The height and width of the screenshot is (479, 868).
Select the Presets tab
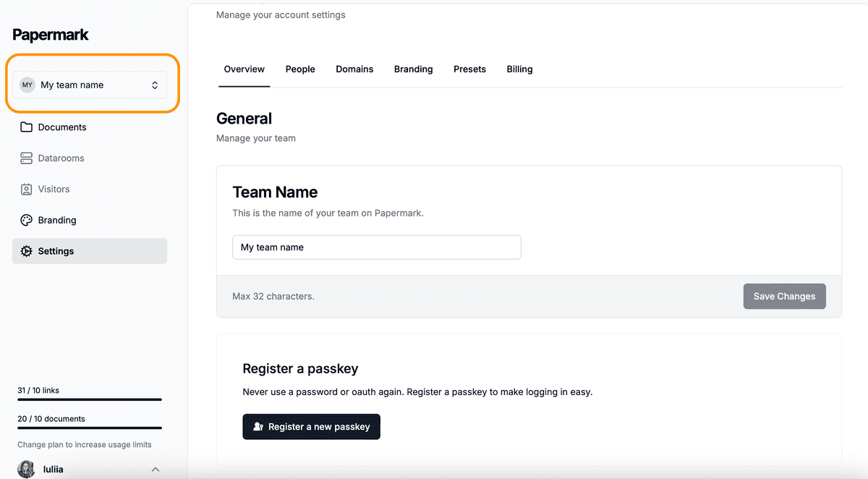point(469,69)
